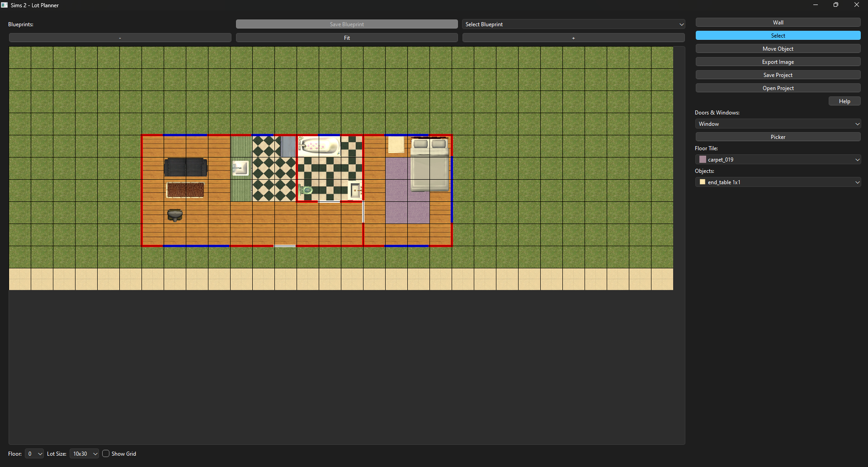Open the Floor Tile dropdown showing carpet_019

(778, 159)
